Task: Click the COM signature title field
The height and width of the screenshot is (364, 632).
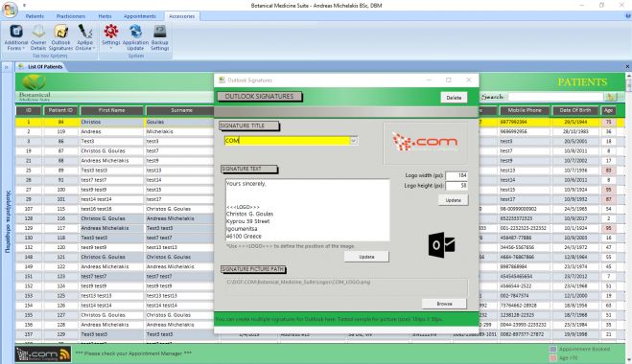Action: coord(287,141)
